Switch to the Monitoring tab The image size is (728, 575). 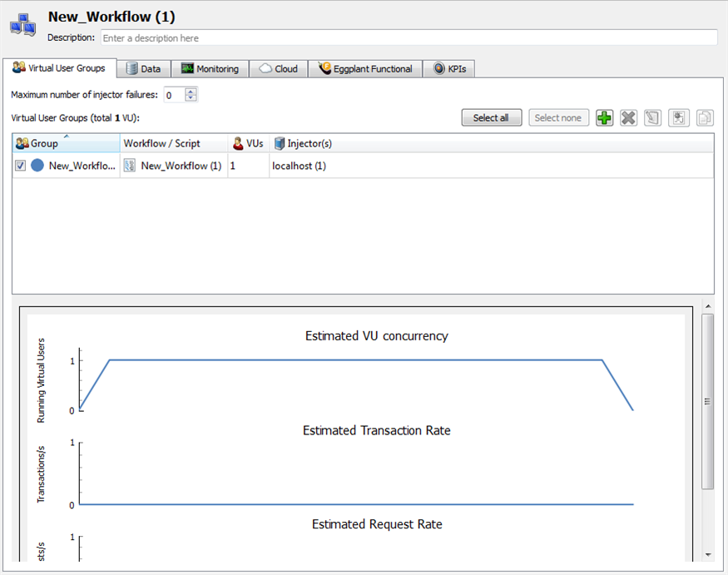(210, 69)
